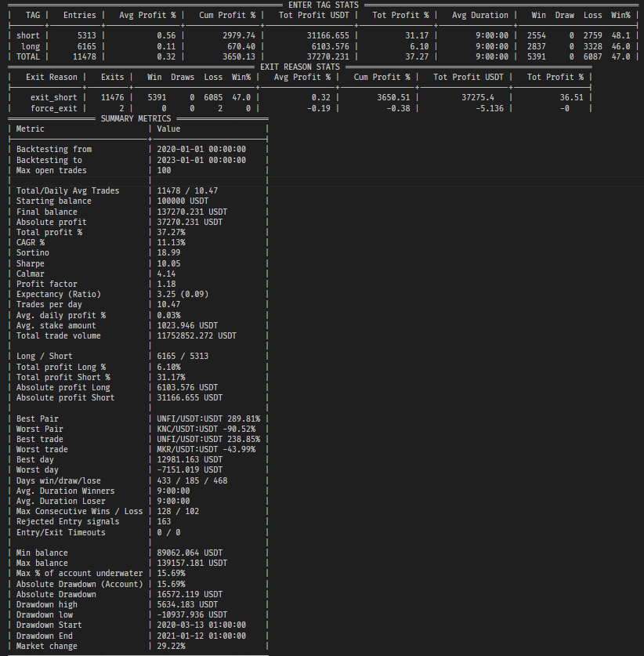The height and width of the screenshot is (656, 644).
Task: Click the Avg Duration column header
Action: pyautogui.click(x=480, y=16)
